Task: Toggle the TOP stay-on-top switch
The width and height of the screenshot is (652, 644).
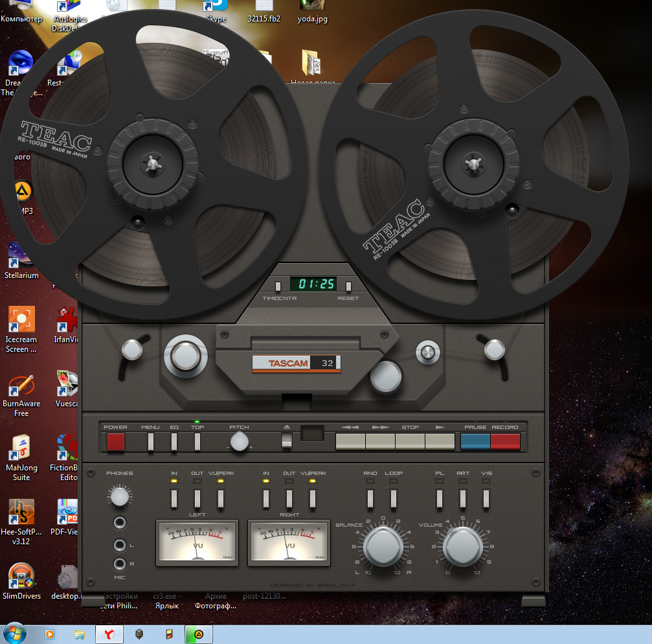Action: [197, 441]
